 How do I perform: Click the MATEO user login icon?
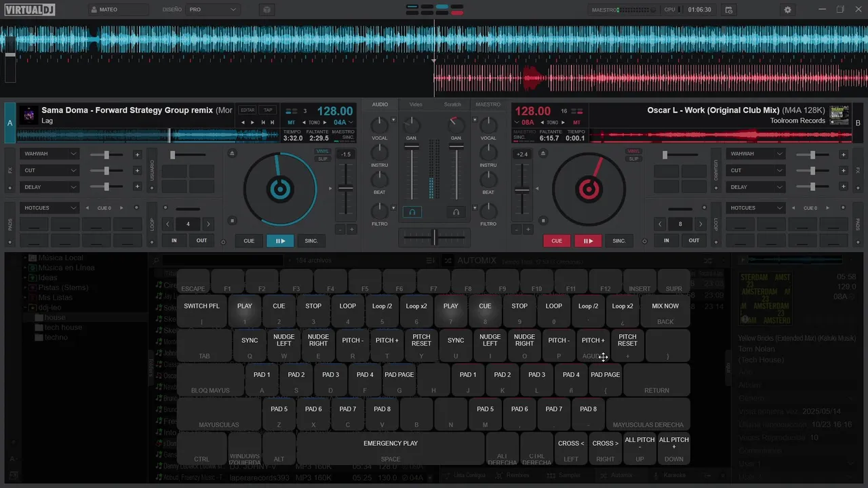tap(94, 10)
